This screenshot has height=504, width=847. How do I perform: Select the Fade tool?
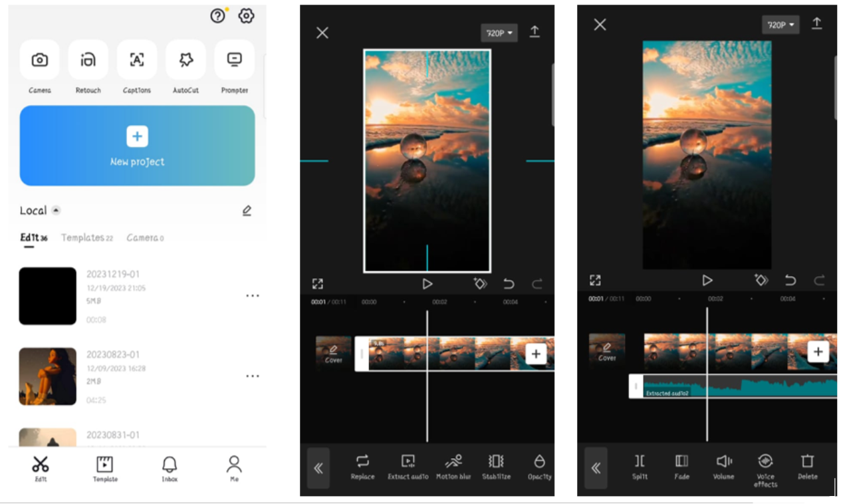pos(681,467)
